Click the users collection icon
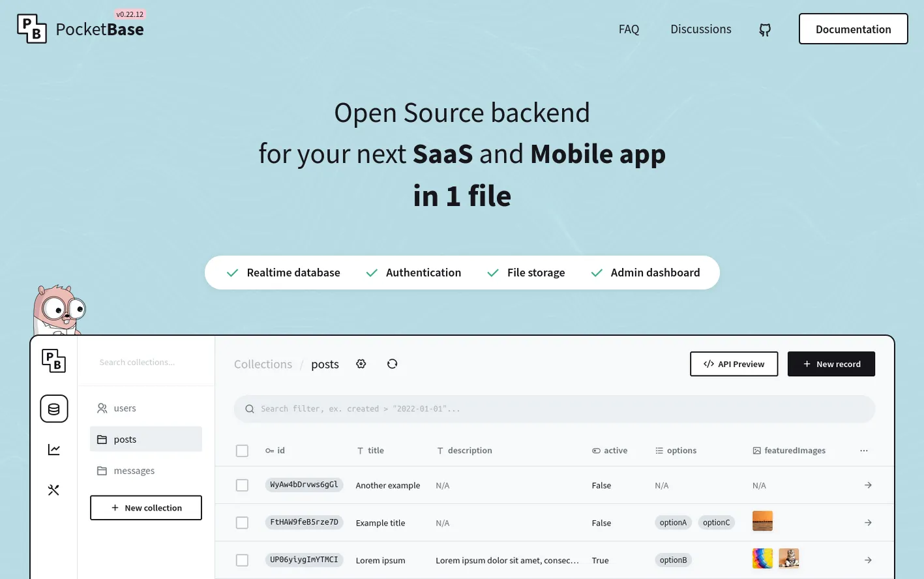This screenshot has width=924, height=579. tap(102, 408)
